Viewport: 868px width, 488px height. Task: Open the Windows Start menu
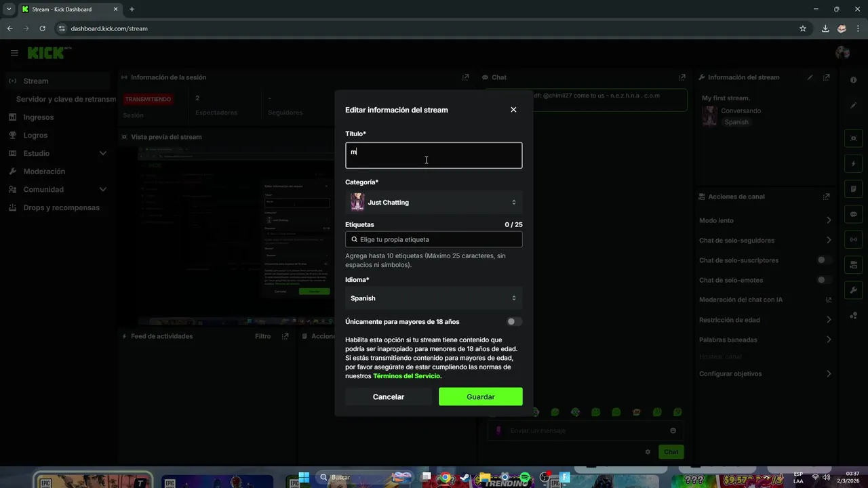(x=304, y=477)
